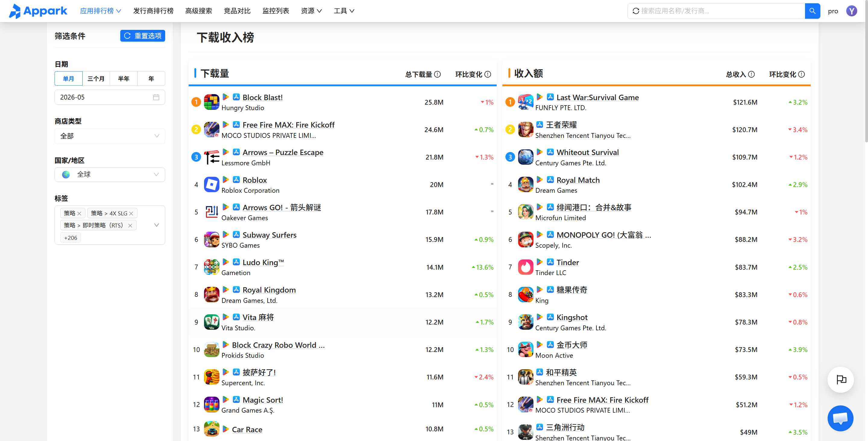Go to 发行商排行榜

coord(153,11)
